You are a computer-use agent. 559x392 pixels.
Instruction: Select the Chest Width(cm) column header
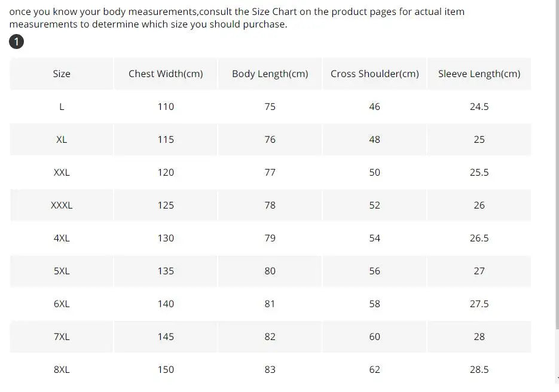[x=166, y=74]
